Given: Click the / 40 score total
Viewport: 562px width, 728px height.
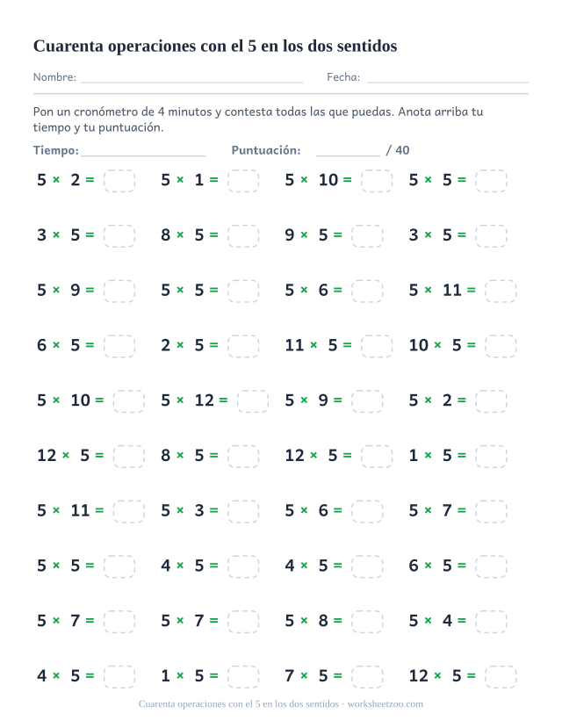Looking at the screenshot, I should 398,150.
